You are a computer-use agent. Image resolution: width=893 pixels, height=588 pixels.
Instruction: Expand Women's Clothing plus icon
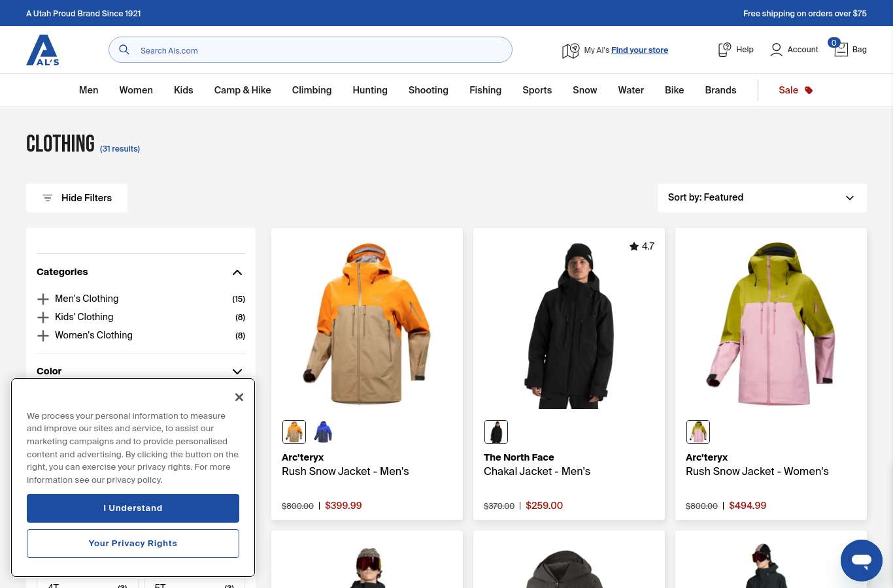point(43,336)
